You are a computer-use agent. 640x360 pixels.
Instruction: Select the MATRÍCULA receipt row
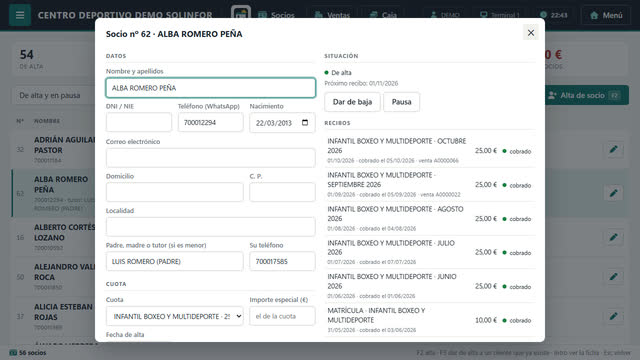click(430, 320)
